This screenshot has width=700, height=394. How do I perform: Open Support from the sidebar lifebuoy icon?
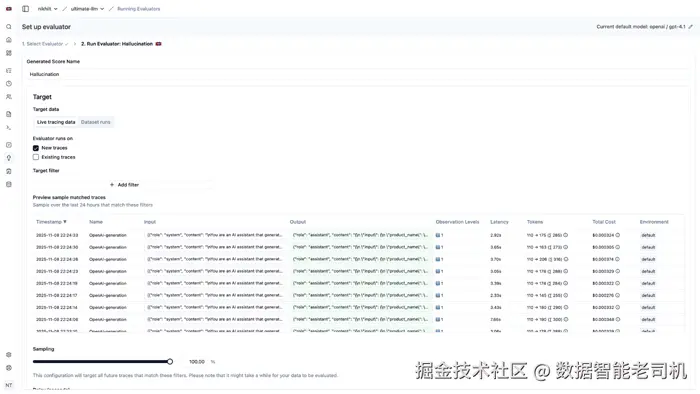[8, 368]
